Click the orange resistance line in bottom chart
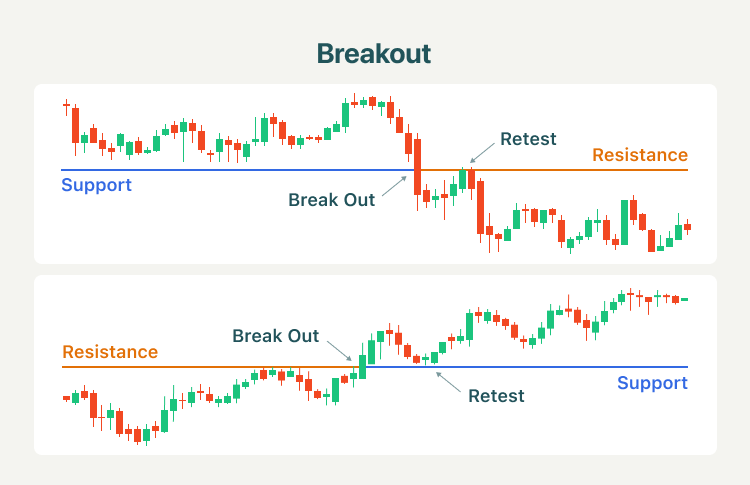 [x=210, y=367]
